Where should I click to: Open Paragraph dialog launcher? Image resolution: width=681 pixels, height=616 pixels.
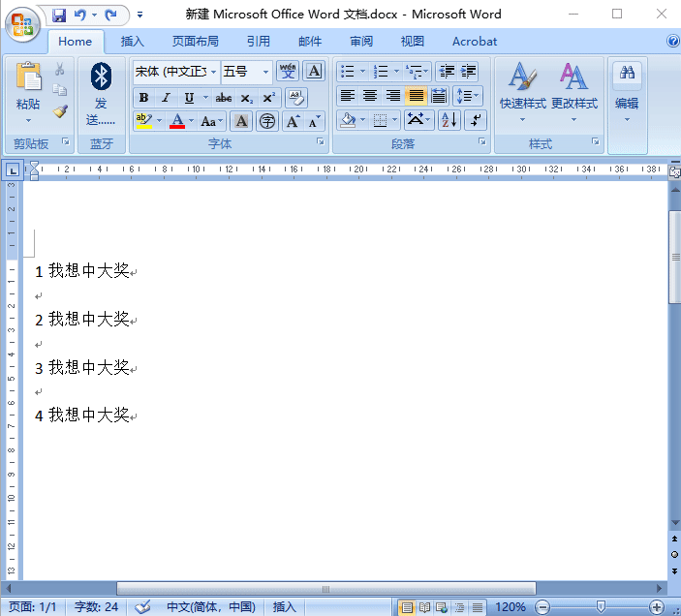(x=482, y=141)
